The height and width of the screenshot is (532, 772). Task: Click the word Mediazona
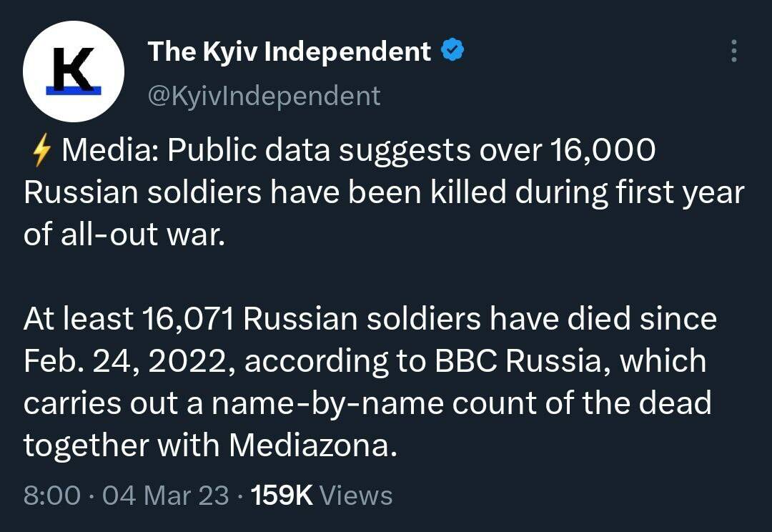pos(312,445)
